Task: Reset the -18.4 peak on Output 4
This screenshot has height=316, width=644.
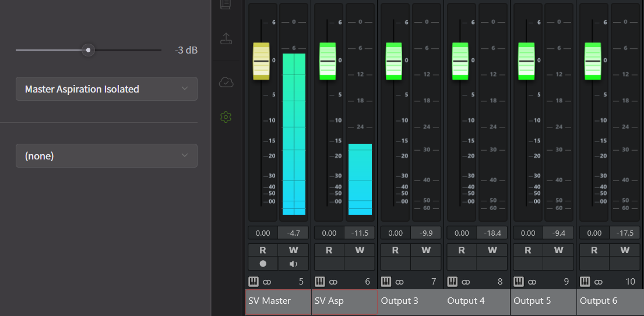Action: pyautogui.click(x=492, y=233)
